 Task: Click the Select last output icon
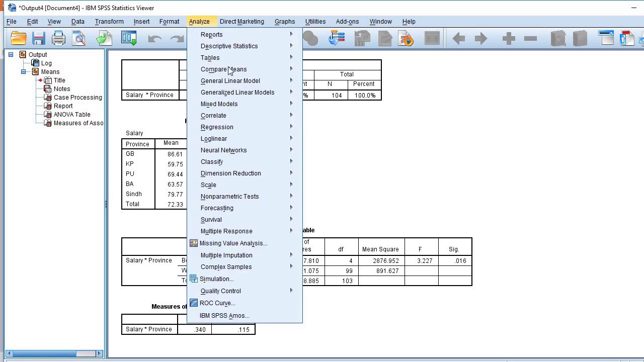[337, 38]
